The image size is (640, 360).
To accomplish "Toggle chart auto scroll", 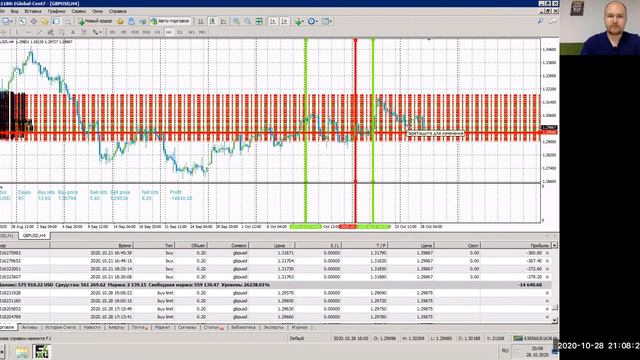I will (273, 21).
